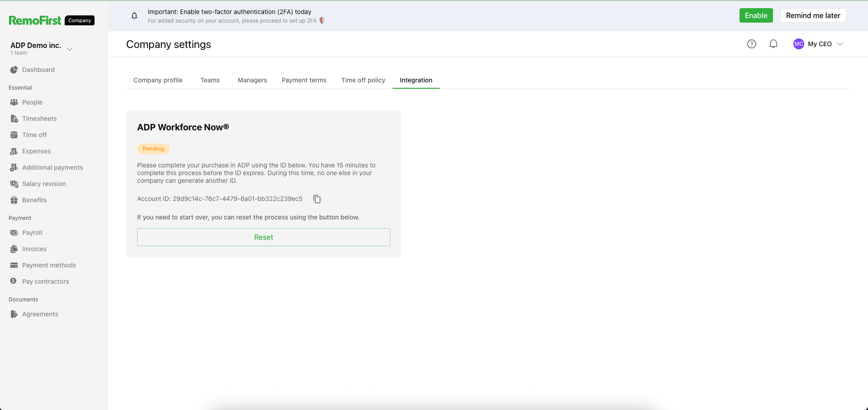Open Payment methods page
868x410 pixels.
[49, 265]
